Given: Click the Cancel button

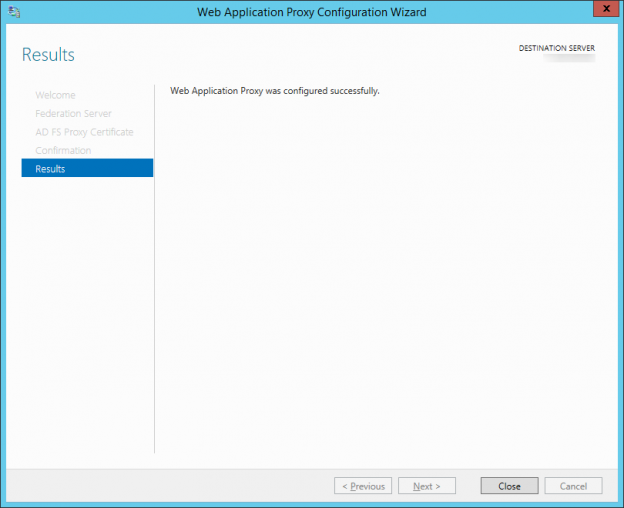Looking at the screenshot, I should (x=573, y=486).
